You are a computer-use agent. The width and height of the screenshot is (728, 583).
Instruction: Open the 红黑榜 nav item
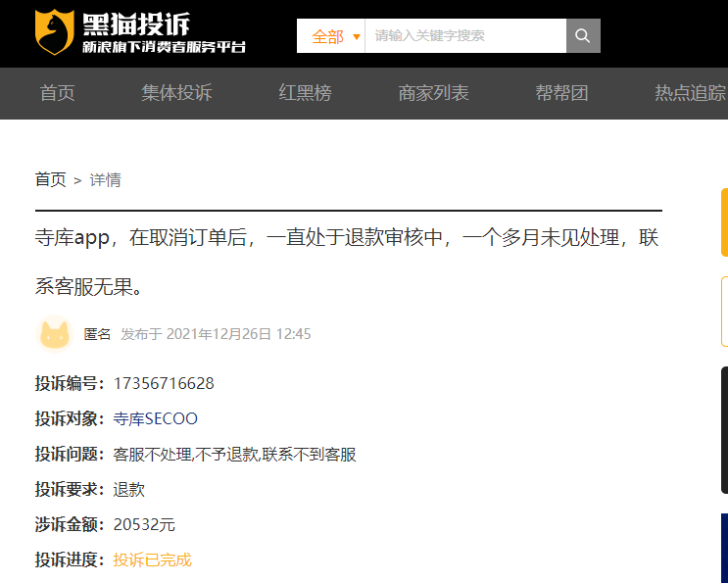click(x=305, y=93)
